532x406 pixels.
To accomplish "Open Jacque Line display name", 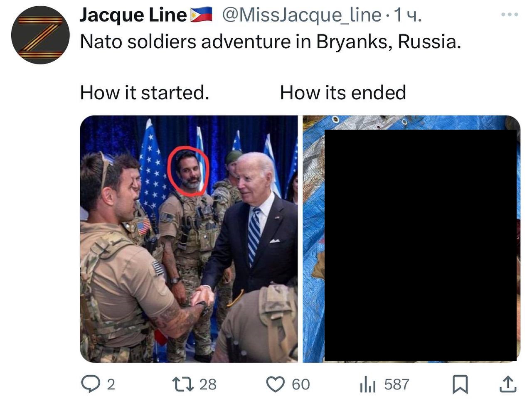I will 133,15.
